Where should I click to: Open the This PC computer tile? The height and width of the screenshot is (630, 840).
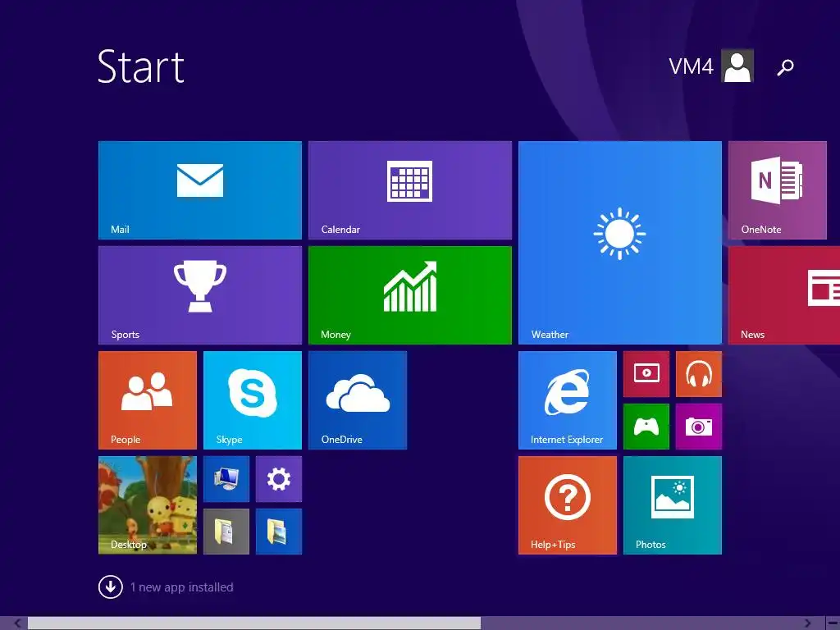pyautogui.click(x=226, y=479)
